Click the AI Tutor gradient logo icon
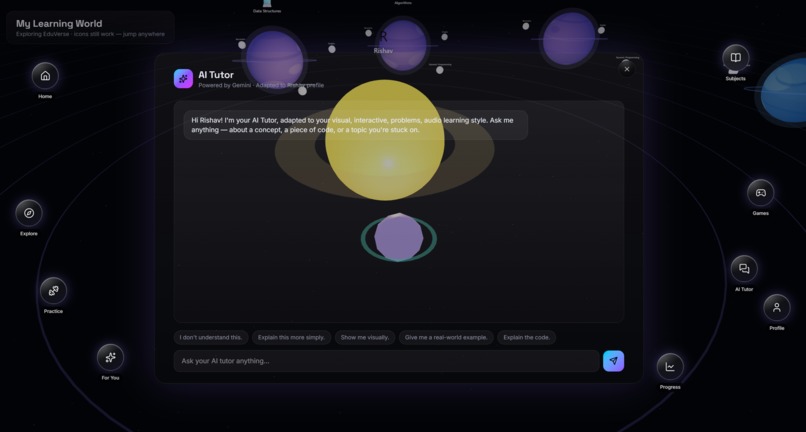This screenshot has width=806, height=432. [x=184, y=79]
